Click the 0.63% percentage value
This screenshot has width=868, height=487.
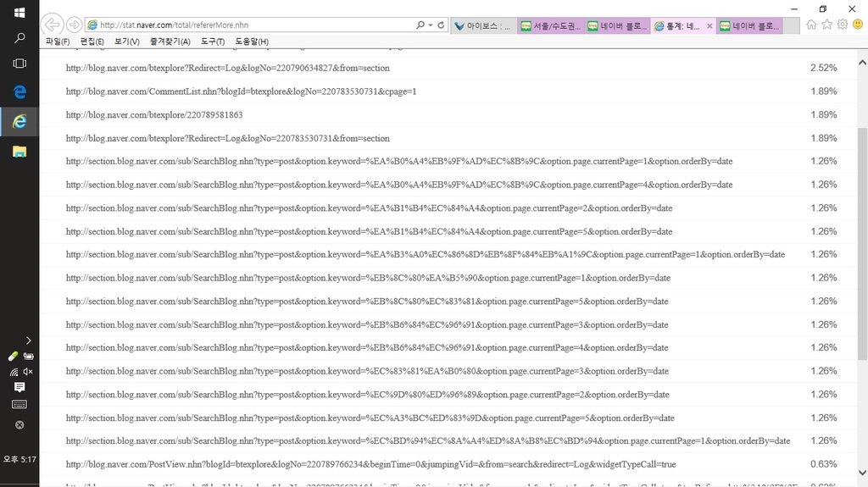[824, 464]
